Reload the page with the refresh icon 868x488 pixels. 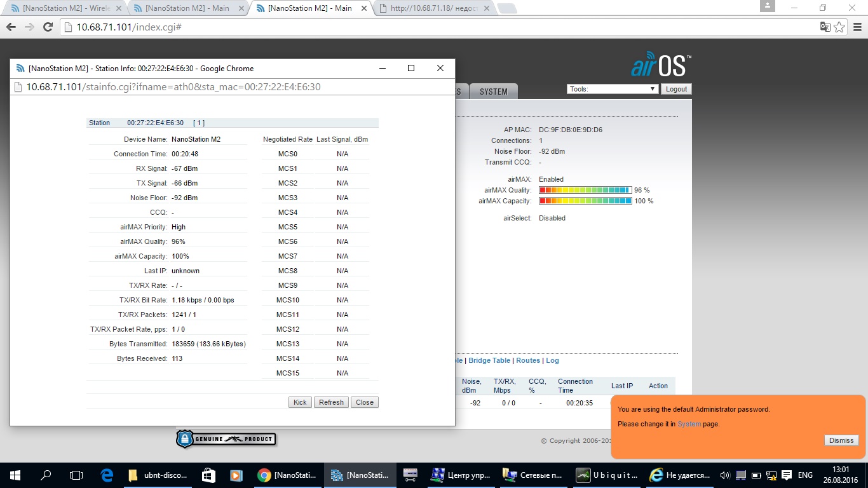click(x=48, y=27)
